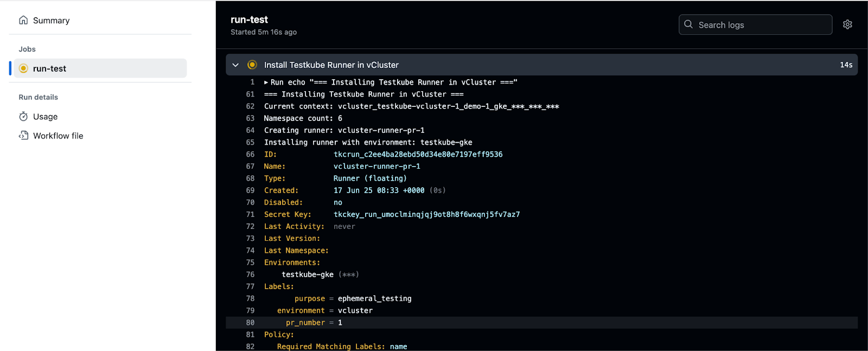Click the 'Runner (floating)' type value
The width and height of the screenshot is (868, 351).
point(370,178)
